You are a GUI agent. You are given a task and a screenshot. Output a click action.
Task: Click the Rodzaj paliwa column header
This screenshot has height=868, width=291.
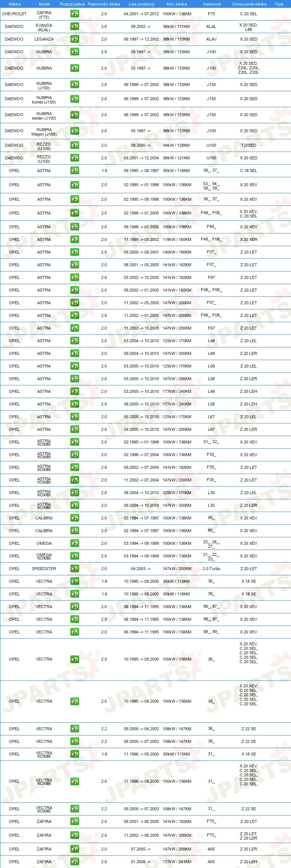click(x=72, y=4)
